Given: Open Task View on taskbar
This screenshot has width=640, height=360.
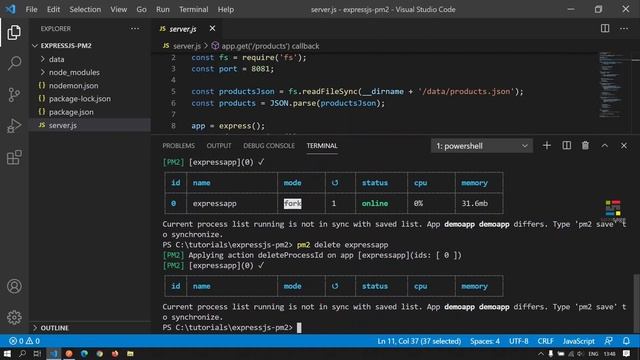Looking at the screenshot, I should point(37,354).
